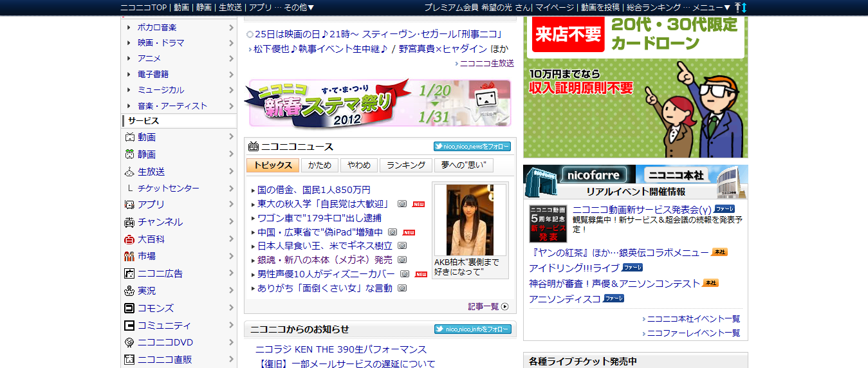Open マイページ in the top menu
Image resolution: width=868 pixels, height=368 pixels.
pos(555,7)
